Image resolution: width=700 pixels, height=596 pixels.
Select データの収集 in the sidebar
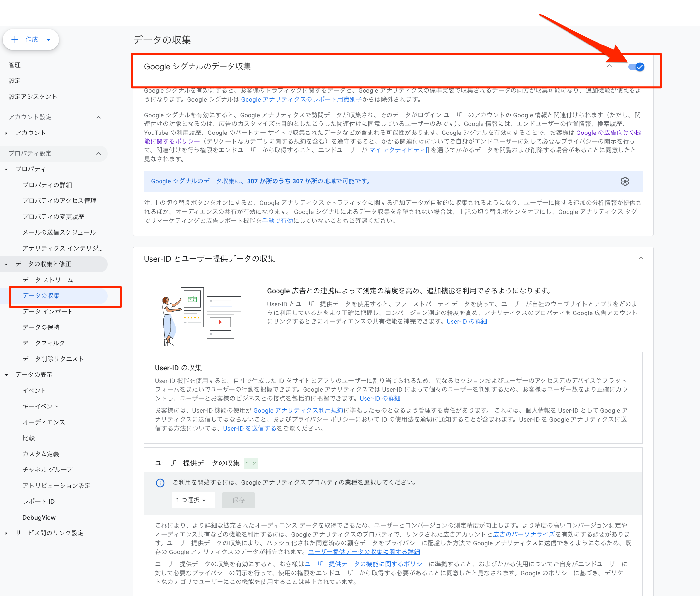click(41, 296)
